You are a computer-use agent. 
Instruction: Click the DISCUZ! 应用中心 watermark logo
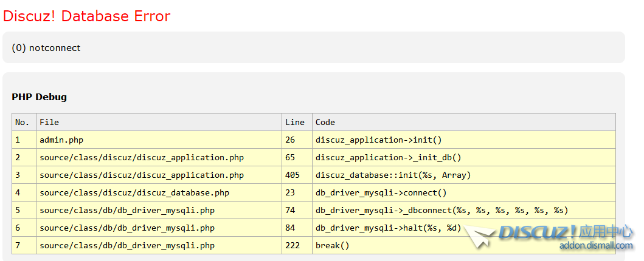[566, 232]
